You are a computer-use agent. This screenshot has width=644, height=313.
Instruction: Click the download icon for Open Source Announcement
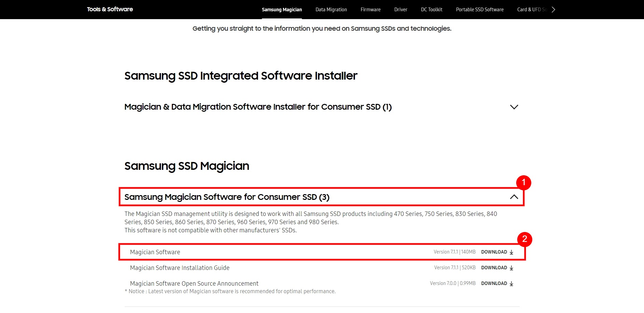point(511,283)
